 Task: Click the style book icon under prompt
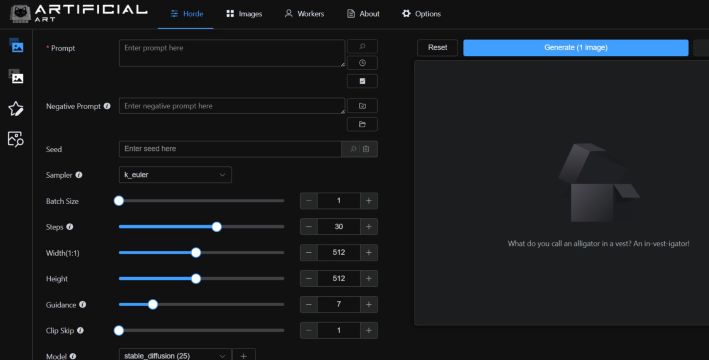coord(362,81)
